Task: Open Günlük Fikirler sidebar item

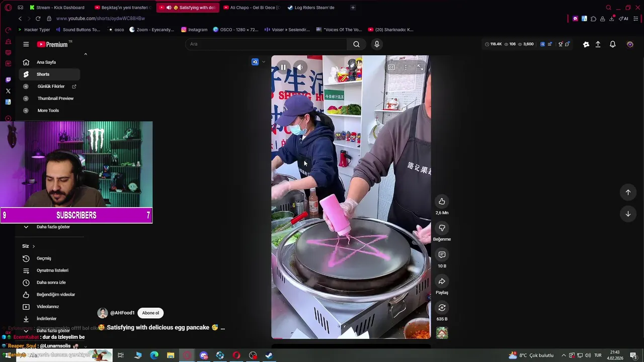Action: pyautogui.click(x=49, y=86)
